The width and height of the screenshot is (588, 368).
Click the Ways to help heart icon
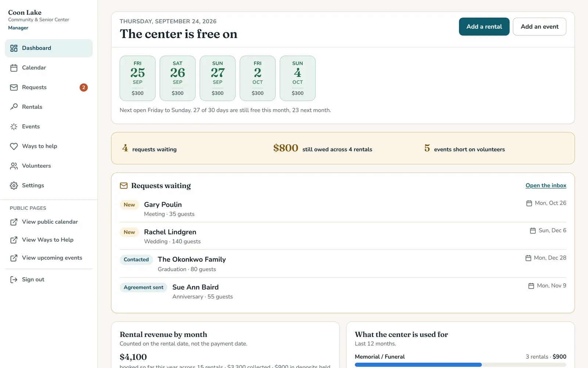14,146
